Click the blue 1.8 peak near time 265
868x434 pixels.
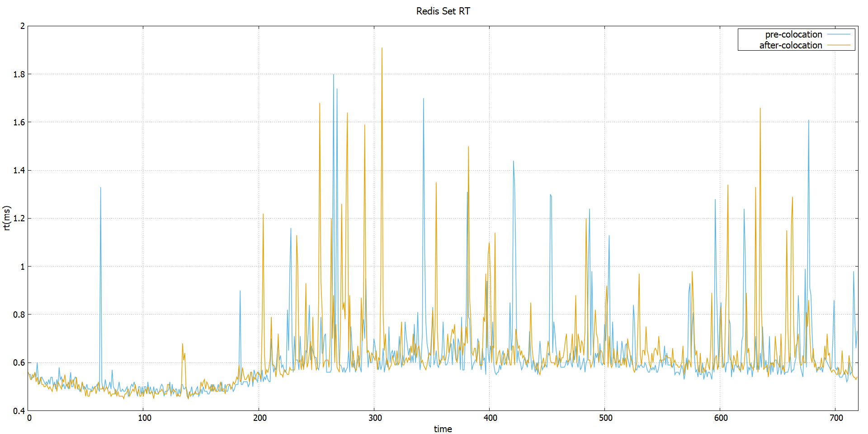coord(334,74)
